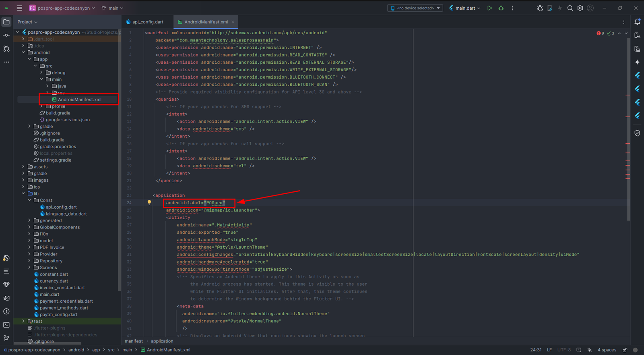Click the green Run button in toolbar
Image resolution: width=644 pixels, height=355 pixels.
click(x=489, y=8)
